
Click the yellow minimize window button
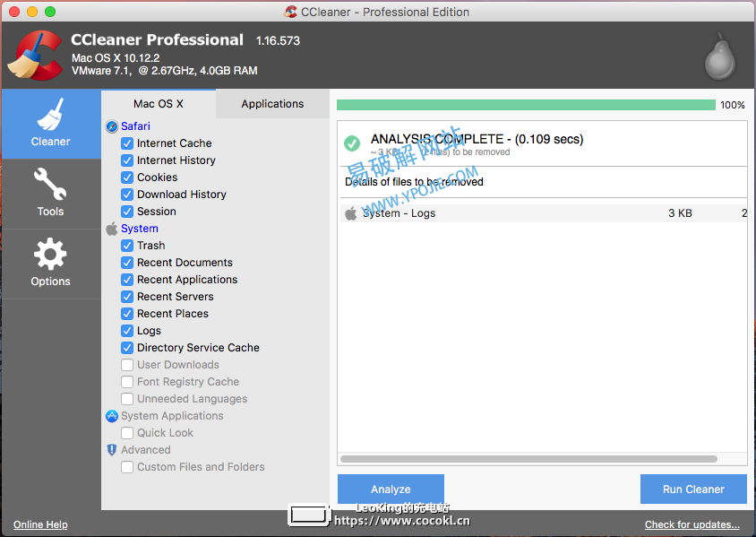click(x=32, y=12)
